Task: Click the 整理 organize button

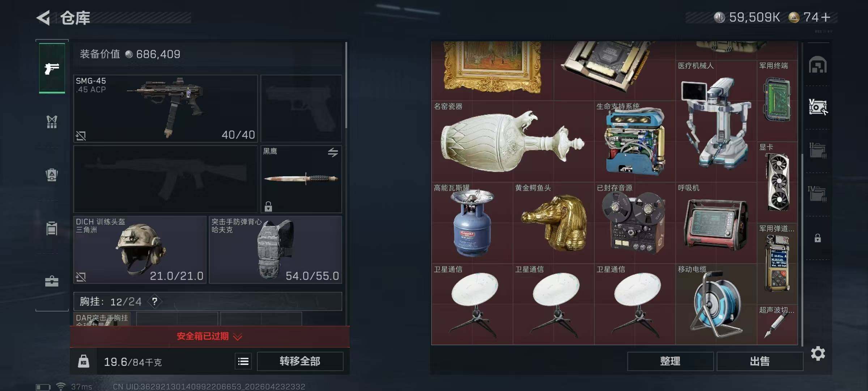Action: point(671,361)
